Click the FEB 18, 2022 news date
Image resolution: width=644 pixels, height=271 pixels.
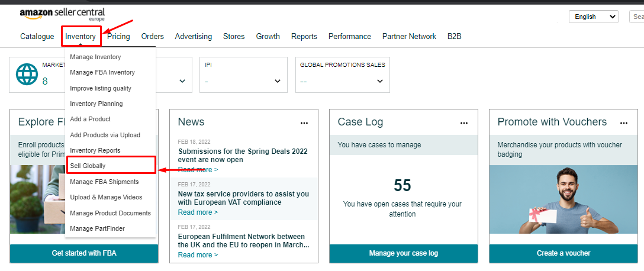(194, 141)
